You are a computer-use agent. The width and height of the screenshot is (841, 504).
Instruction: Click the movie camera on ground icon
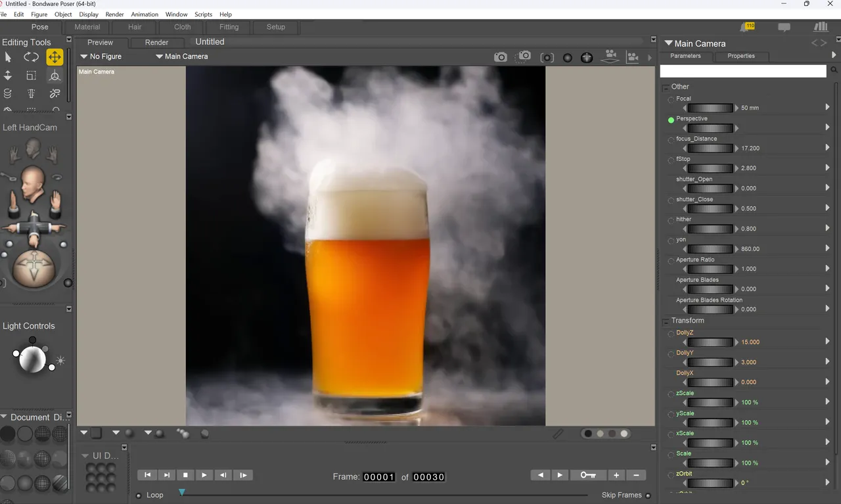click(611, 57)
